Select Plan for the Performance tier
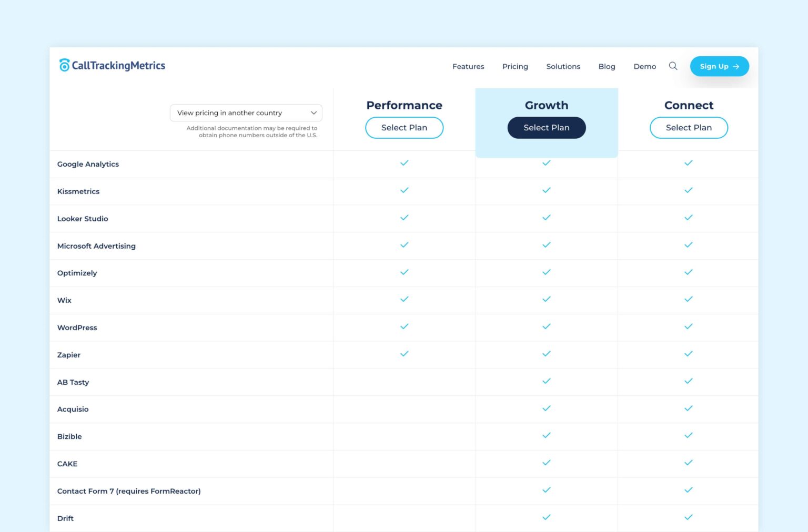This screenshot has height=532, width=808. (x=404, y=127)
